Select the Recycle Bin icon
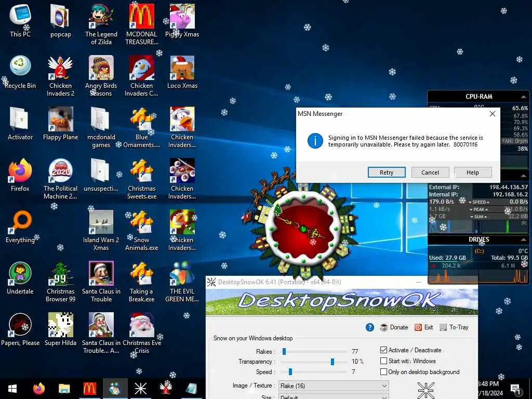 tap(20, 72)
